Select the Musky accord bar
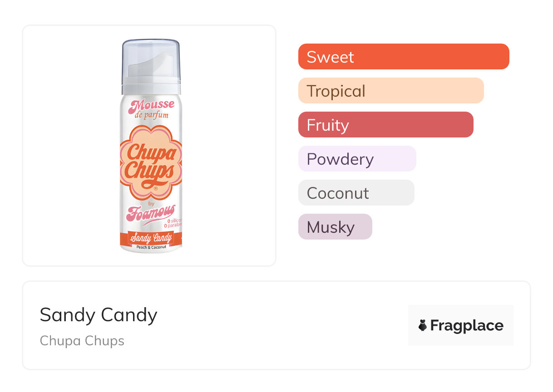The height and width of the screenshot is (392, 553). point(335,227)
